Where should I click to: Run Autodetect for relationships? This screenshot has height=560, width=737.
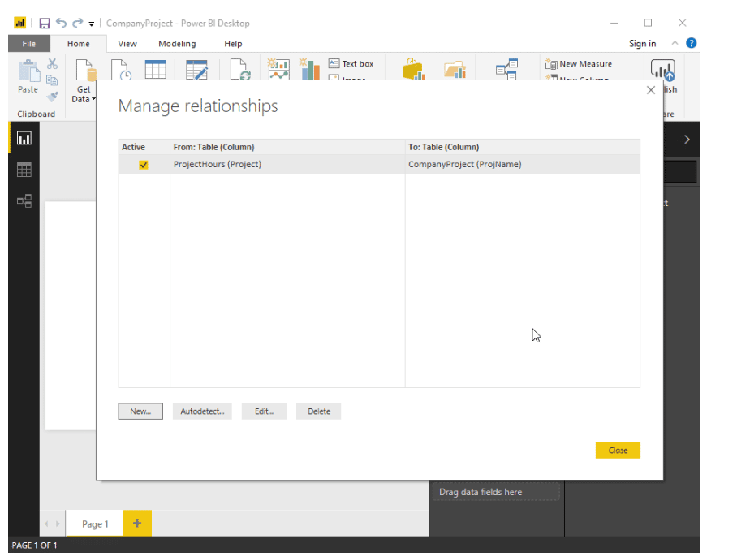(202, 411)
